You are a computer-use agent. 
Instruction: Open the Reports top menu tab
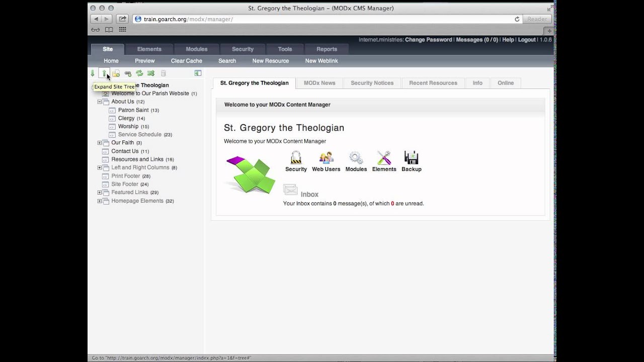pos(327,49)
